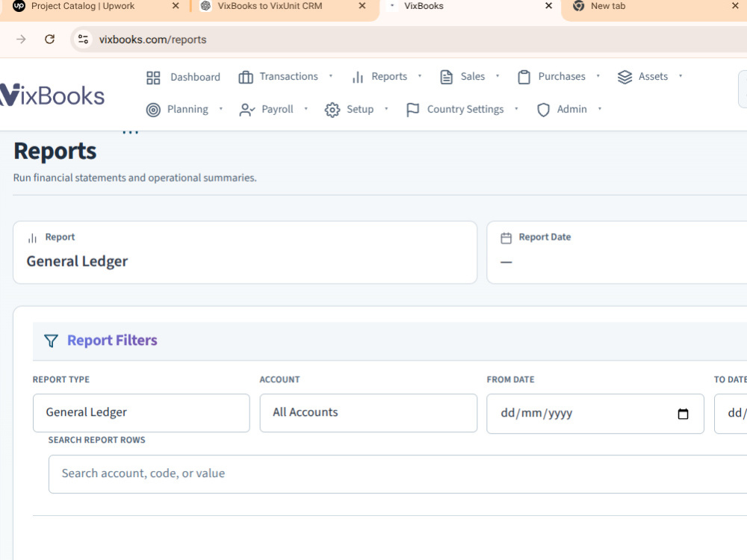
Task: Expand the Sales menu arrow
Action: click(498, 76)
